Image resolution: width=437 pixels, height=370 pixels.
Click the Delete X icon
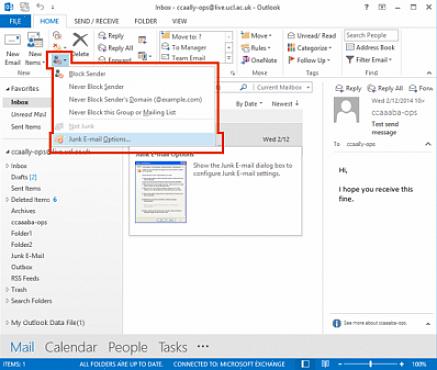(x=80, y=40)
